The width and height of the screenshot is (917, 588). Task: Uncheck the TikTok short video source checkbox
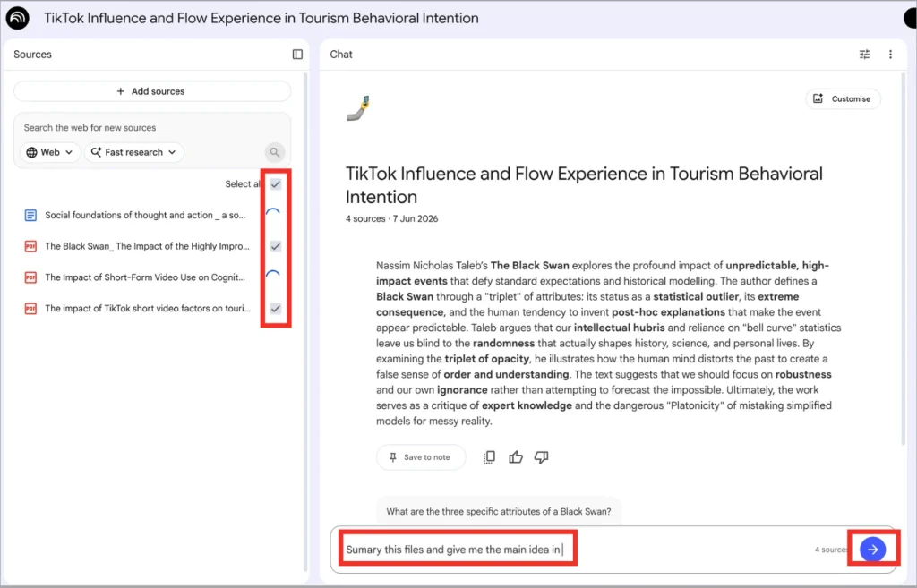[276, 308]
